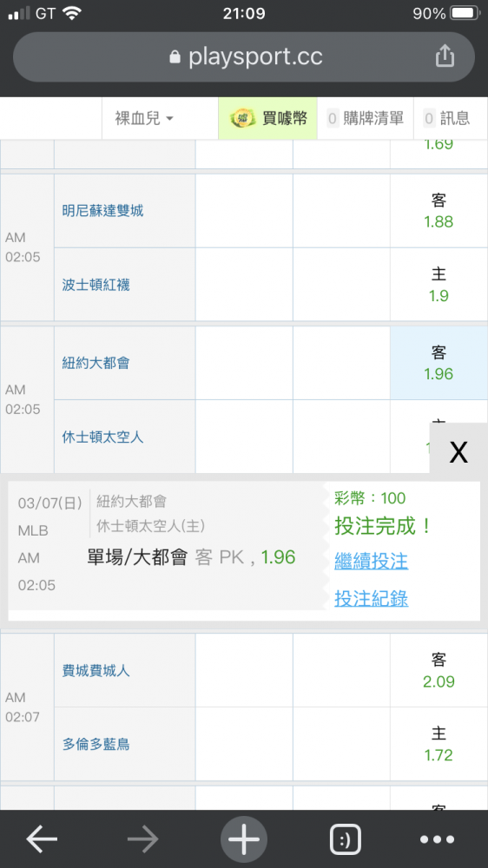Open 多倫多藍鳥 team link

[96, 745]
